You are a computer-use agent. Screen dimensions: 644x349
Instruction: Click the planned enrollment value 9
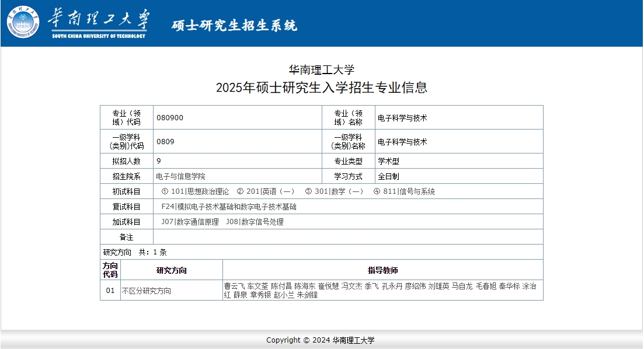coord(159,161)
